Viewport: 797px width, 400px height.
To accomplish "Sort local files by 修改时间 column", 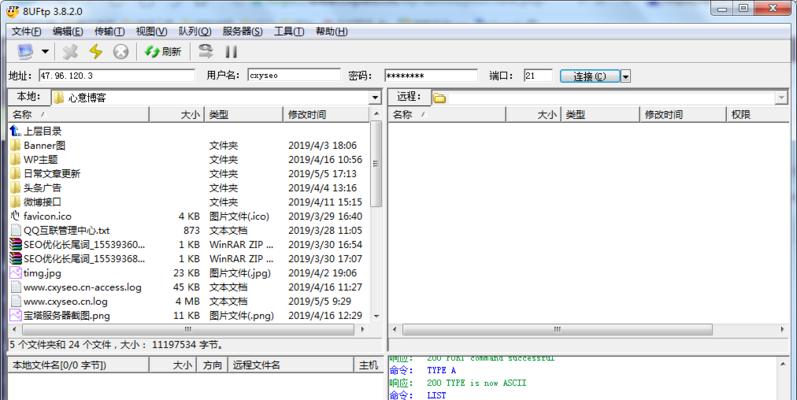I will pyautogui.click(x=326, y=115).
